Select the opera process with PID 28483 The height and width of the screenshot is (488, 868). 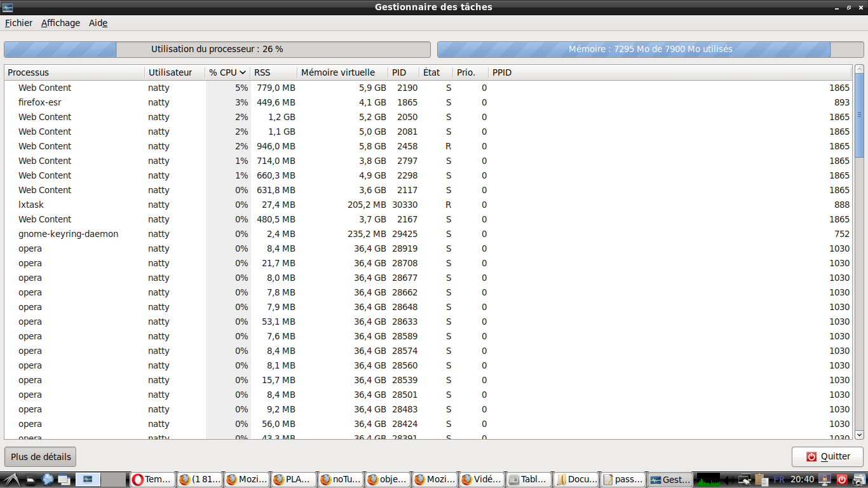click(x=428, y=409)
